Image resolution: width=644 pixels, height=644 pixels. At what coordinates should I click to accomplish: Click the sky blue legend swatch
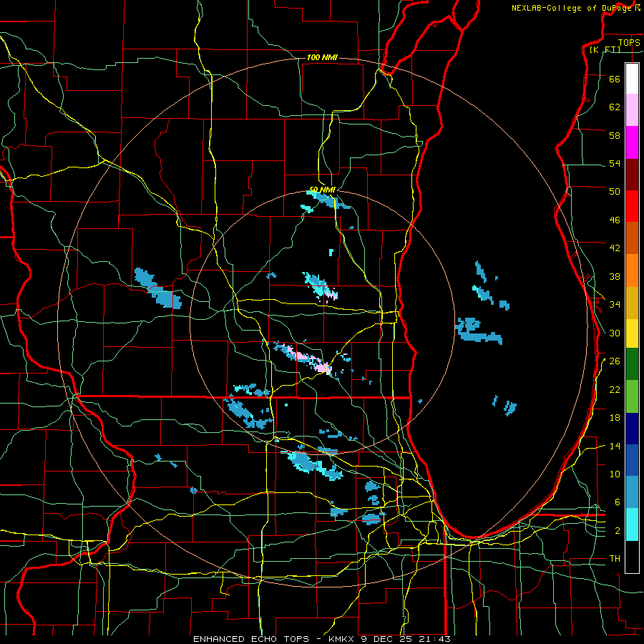pos(632,492)
